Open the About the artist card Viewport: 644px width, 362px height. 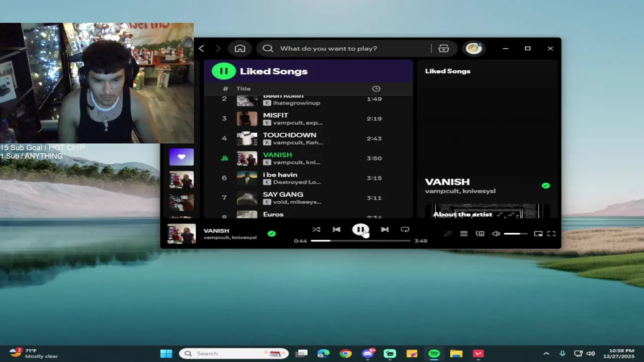click(487, 212)
